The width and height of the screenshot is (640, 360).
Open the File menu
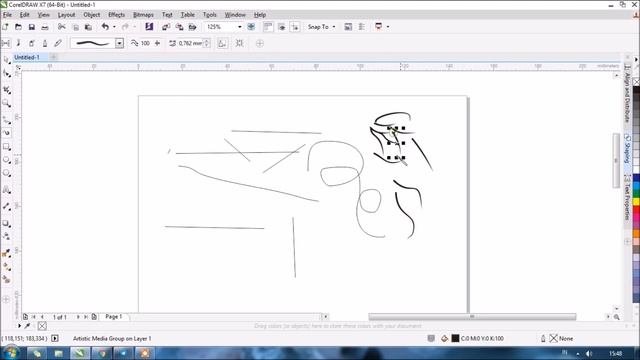point(7,15)
